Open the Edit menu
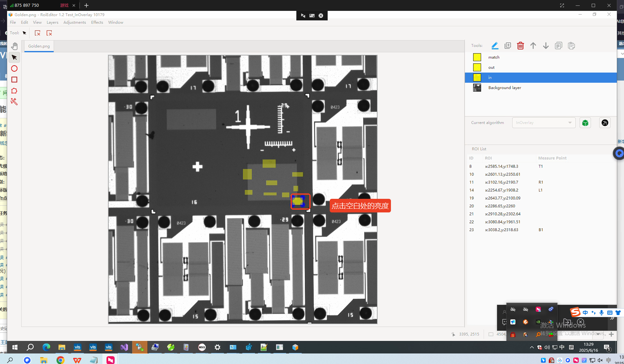 coord(24,22)
